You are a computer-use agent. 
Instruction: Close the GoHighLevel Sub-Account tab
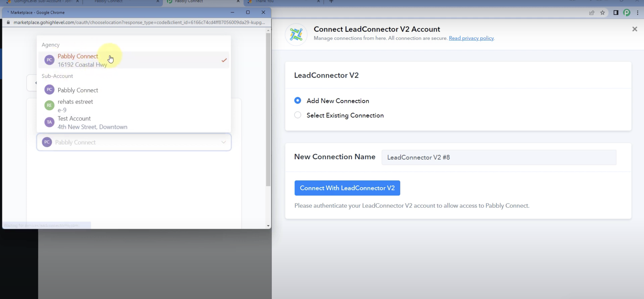[77, 2]
